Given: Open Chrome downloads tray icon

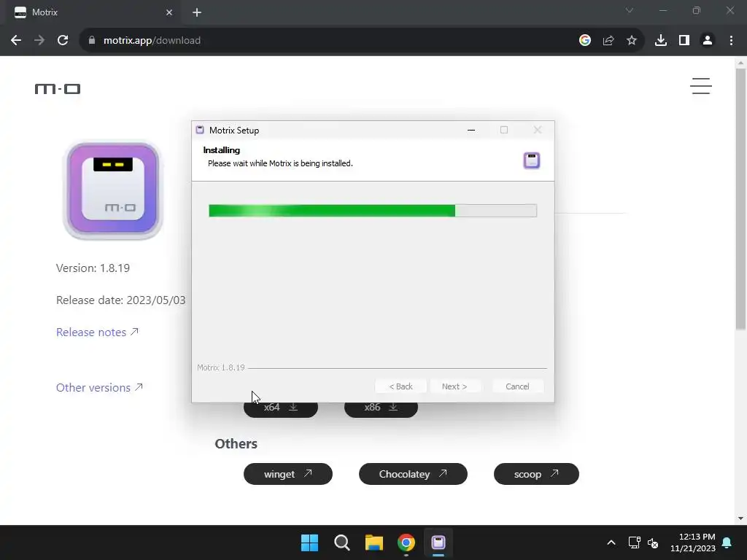Looking at the screenshot, I should pyautogui.click(x=661, y=41).
